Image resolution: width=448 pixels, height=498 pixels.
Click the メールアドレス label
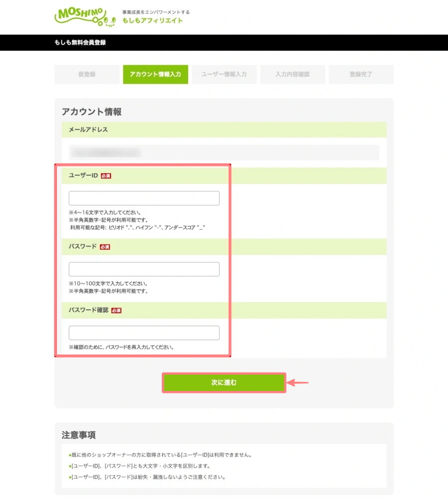click(89, 129)
